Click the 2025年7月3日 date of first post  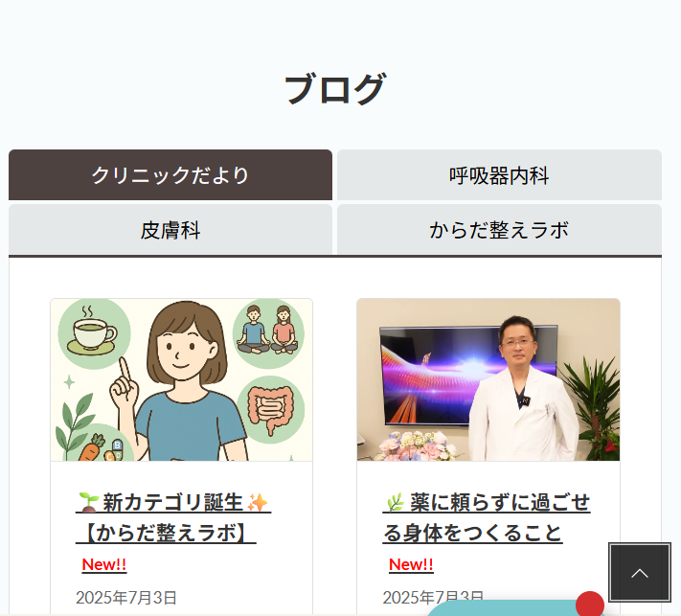[126, 598]
